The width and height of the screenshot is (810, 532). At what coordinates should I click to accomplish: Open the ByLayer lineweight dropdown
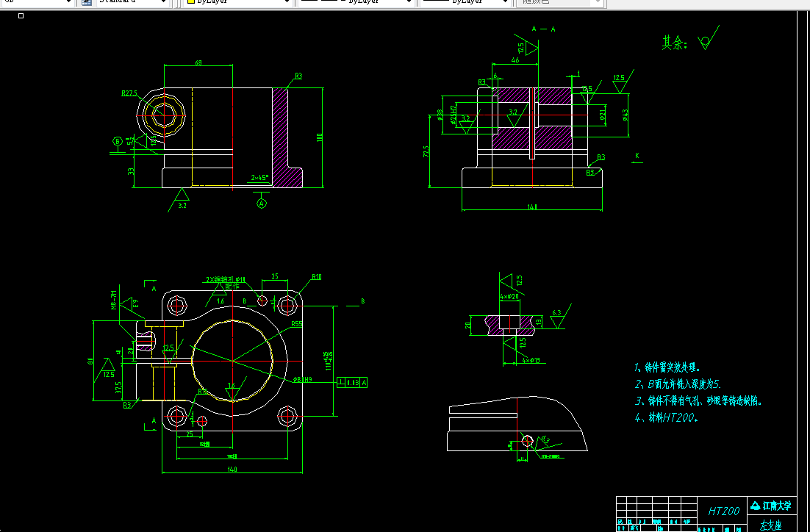tap(465, 2)
